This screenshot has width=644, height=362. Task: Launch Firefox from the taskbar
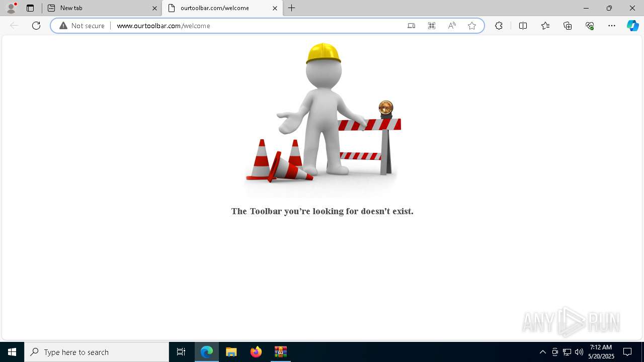(x=256, y=352)
